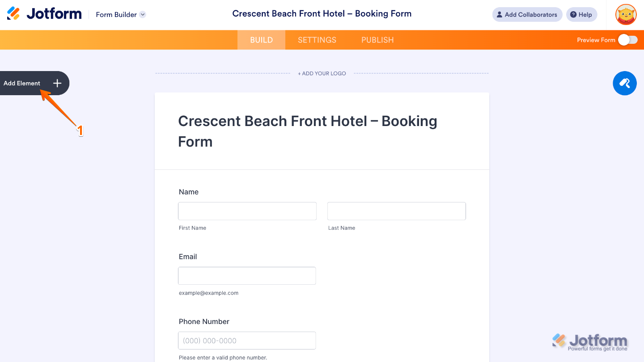The height and width of the screenshot is (362, 644).
Task: Open the PUBLISH tab
Action: (x=377, y=40)
